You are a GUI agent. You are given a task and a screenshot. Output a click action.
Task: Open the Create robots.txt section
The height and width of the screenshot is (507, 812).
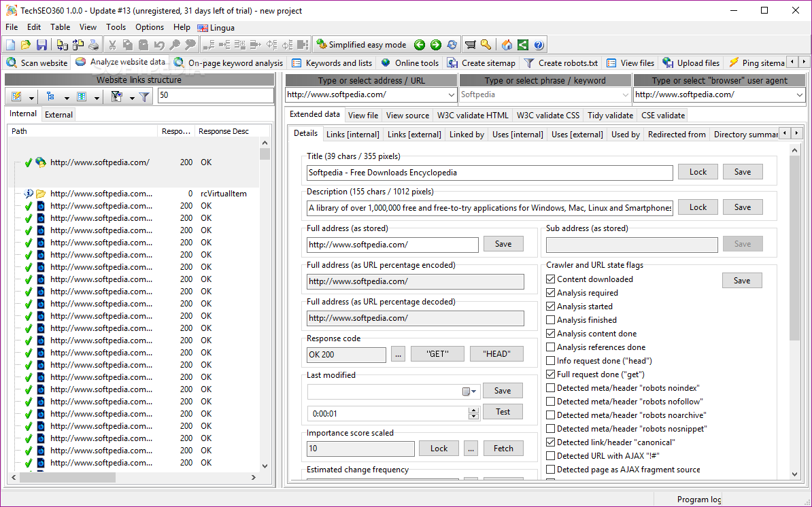click(561, 63)
